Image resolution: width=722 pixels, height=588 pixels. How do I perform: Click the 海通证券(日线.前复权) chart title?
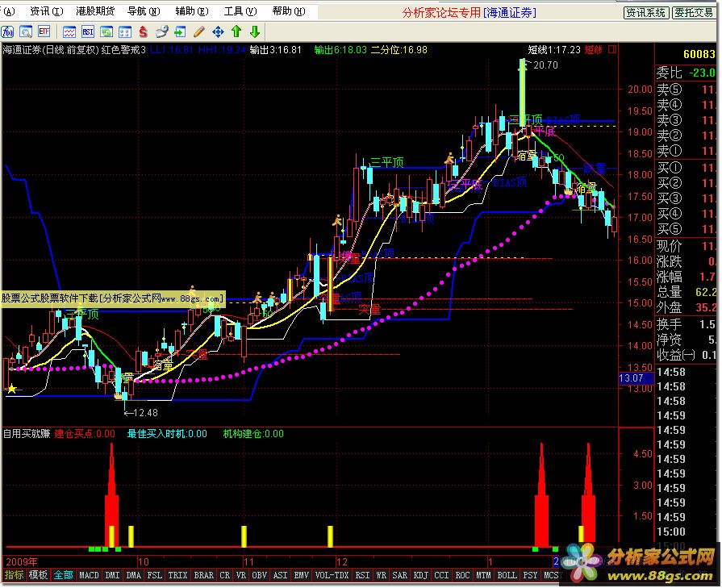pos(51,50)
